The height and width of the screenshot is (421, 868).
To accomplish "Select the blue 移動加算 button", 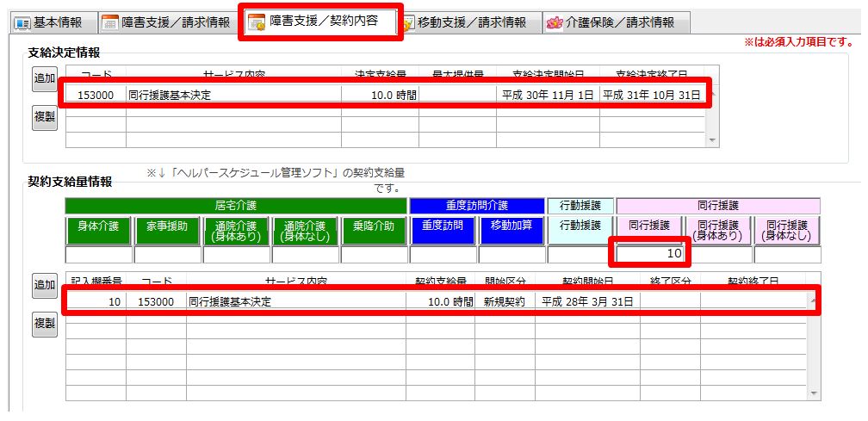I will (x=512, y=230).
